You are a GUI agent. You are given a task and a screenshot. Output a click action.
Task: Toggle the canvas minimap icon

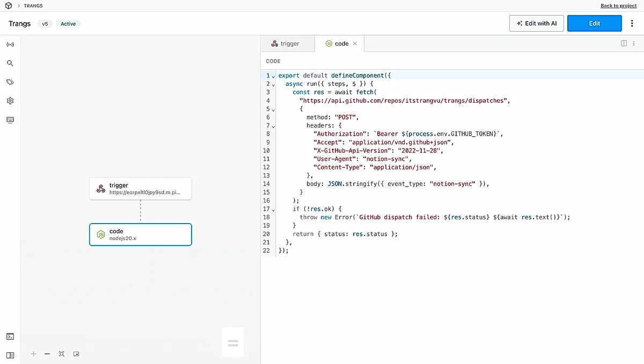coord(76,354)
